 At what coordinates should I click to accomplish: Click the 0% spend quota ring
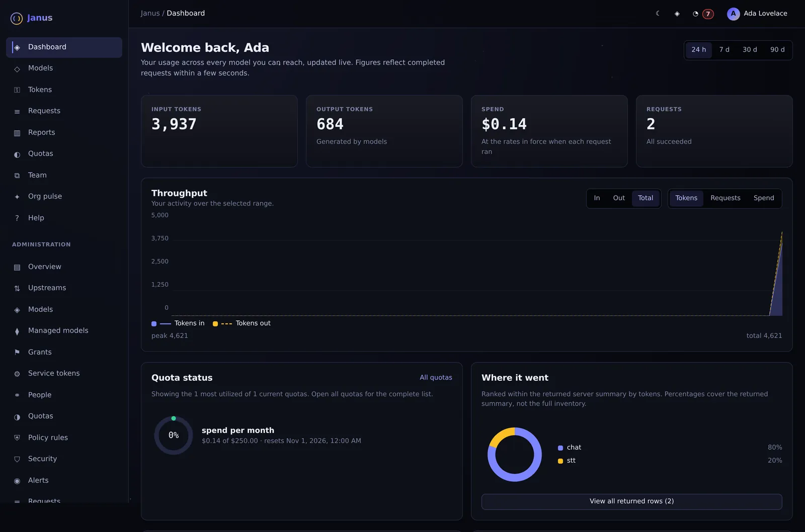[174, 435]
